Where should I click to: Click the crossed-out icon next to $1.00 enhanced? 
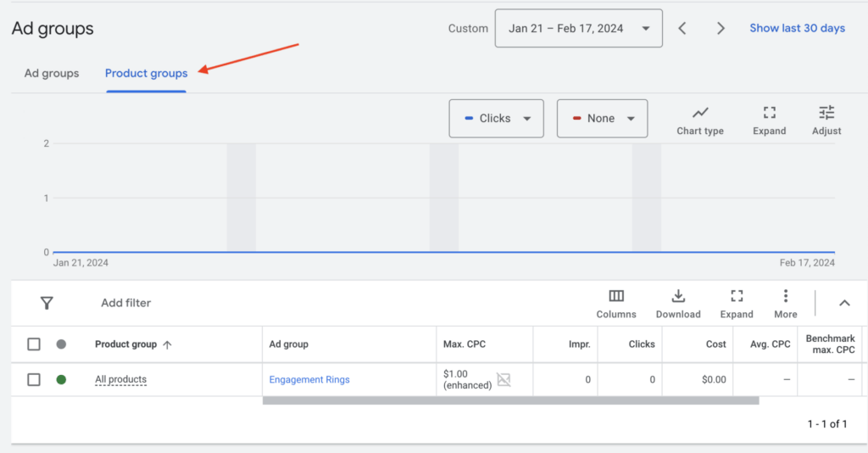pyautogui.click(x=504, y=379)
